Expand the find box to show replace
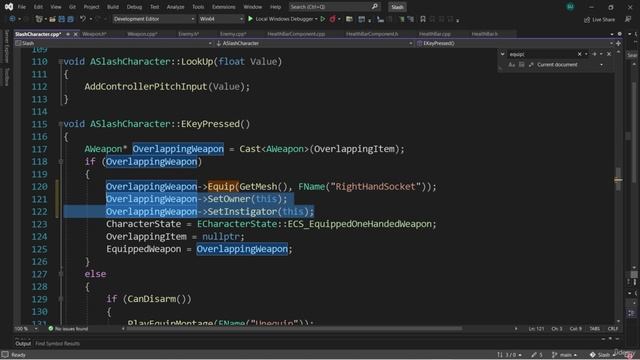 tap(502, 54)
